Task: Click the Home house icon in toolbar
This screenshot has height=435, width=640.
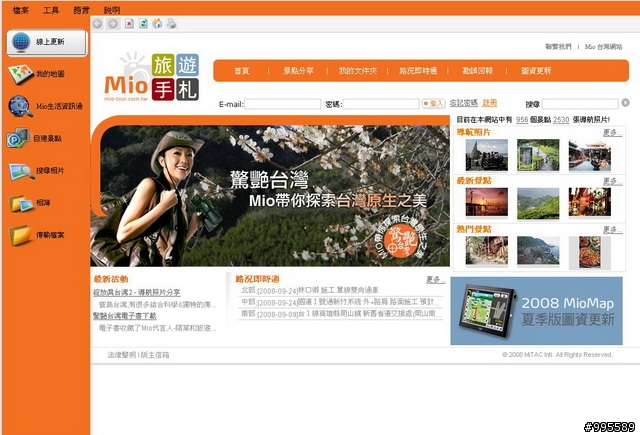Action: (157, 24)
